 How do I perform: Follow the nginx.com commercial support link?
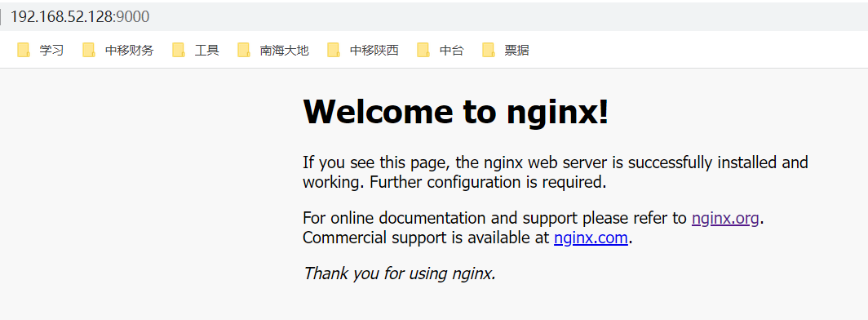pyautogui.click(x=591, y=238)
